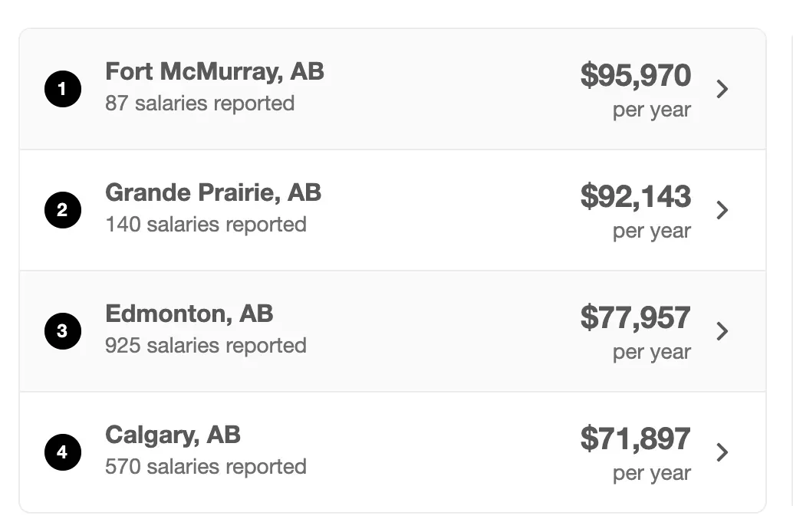
Task: Open the Edmonton, AB link
Action: tap(189, 314)
